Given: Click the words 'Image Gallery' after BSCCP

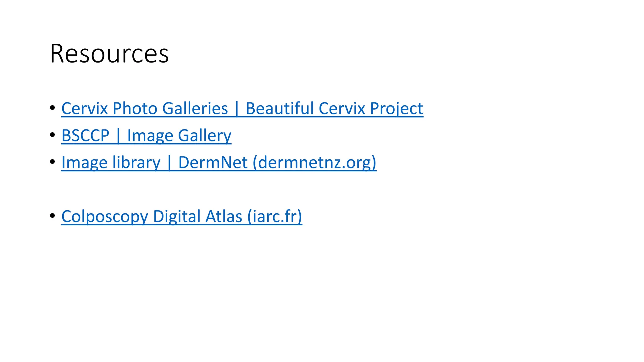Looking at the screenshot, I should click(x=179, y=136).
